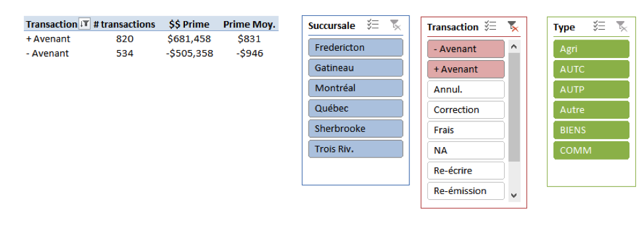Choose COMM in the Type slicer
The width and height of the screenshot is (644, 252).
591,150
